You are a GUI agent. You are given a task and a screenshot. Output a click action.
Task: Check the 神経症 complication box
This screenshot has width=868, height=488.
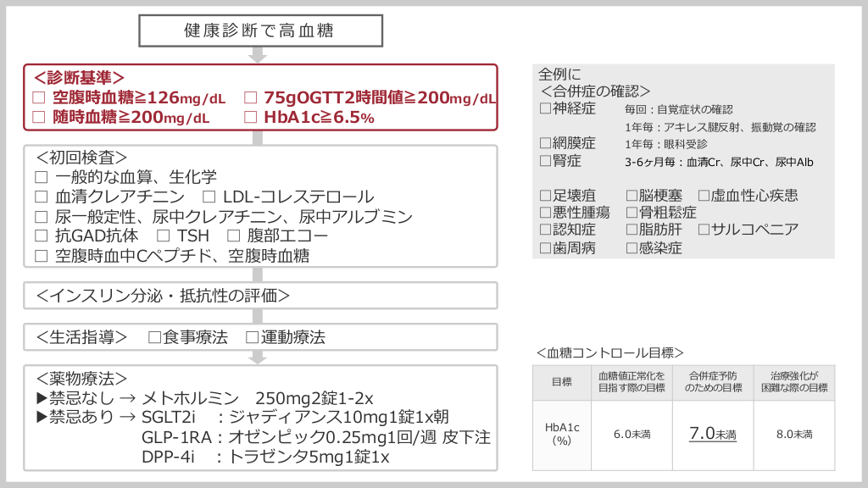pyautogui.click(x=545, y=108)
